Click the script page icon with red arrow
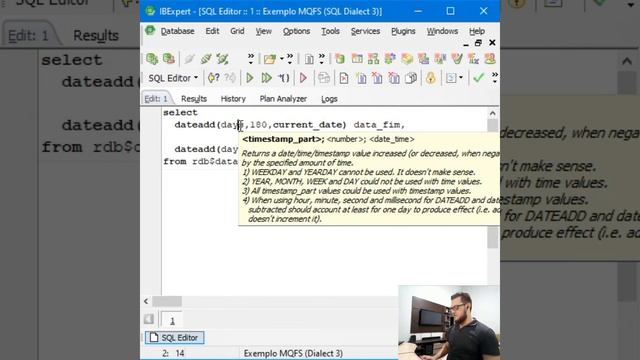640x360 pixels. point(344,78)
